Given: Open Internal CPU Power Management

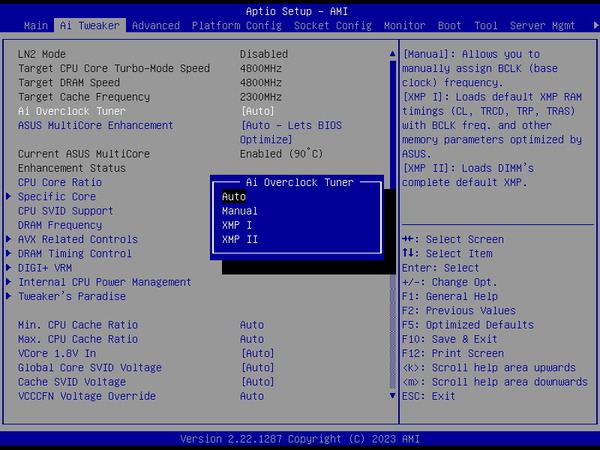Looking at the screenshot, I should [104, 282].
